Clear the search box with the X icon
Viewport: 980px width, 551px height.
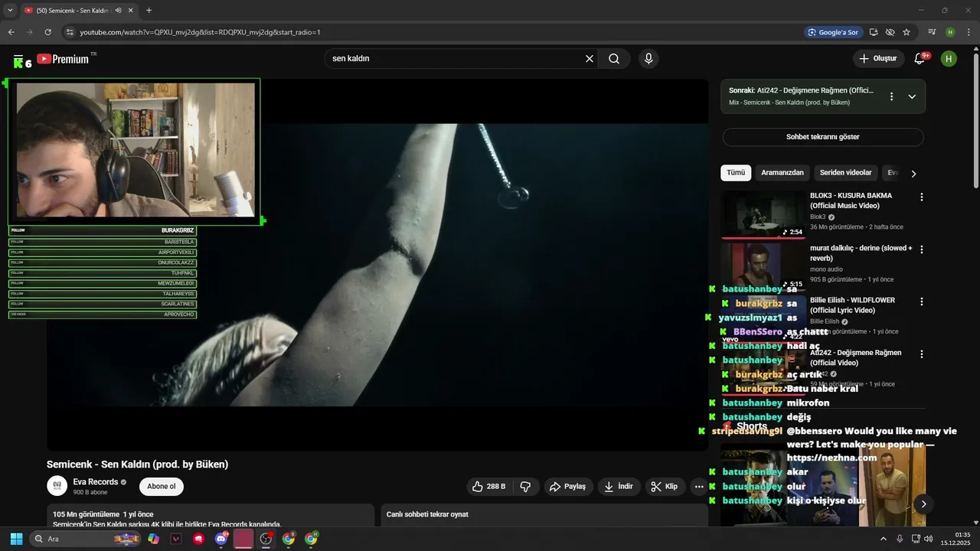590,59
